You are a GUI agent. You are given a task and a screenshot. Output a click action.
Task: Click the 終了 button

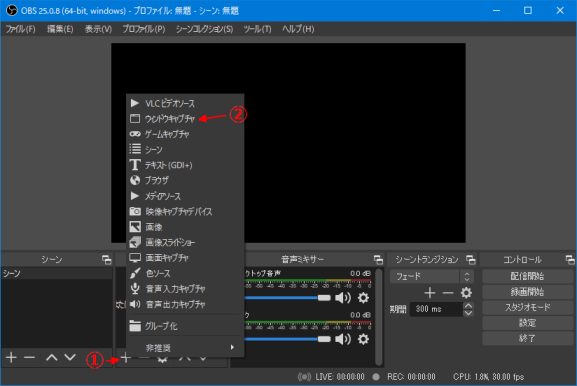527,338
